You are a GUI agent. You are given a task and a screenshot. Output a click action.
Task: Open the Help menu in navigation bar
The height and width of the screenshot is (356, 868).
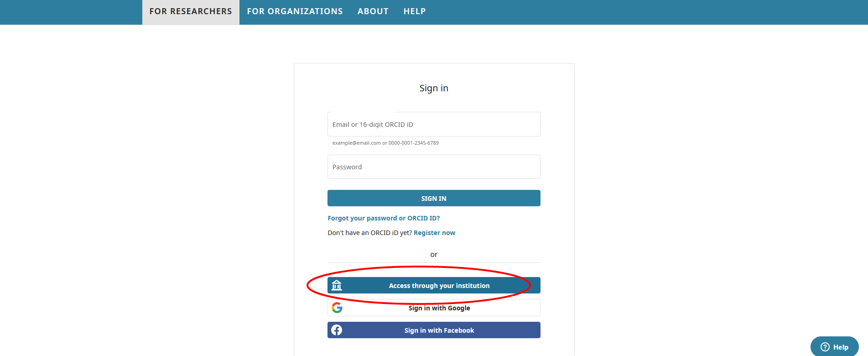point(415,11)
